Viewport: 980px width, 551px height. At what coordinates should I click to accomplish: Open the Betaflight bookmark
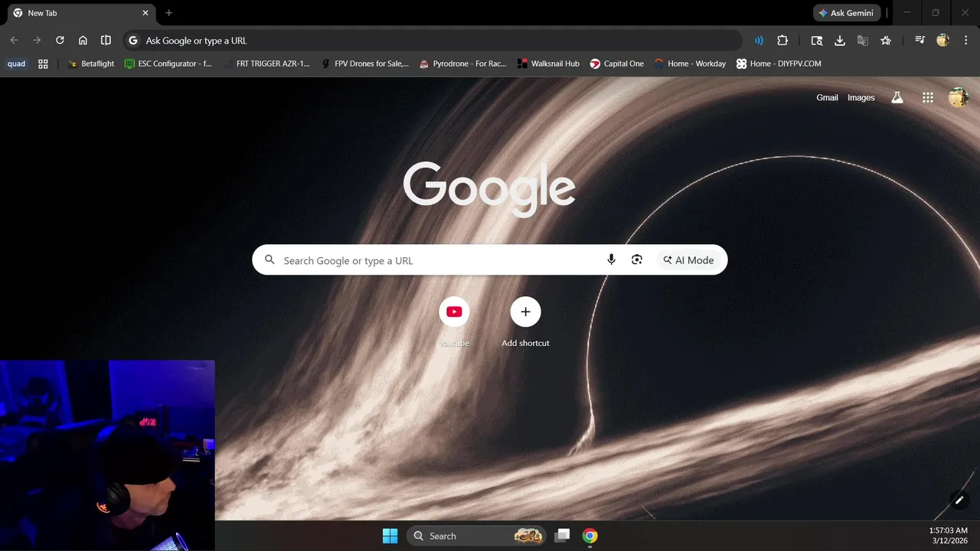(91, 64)
